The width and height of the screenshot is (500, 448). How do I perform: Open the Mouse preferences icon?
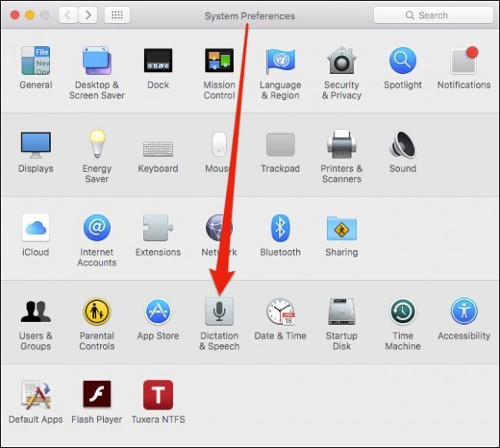click(x=219, y=144)
